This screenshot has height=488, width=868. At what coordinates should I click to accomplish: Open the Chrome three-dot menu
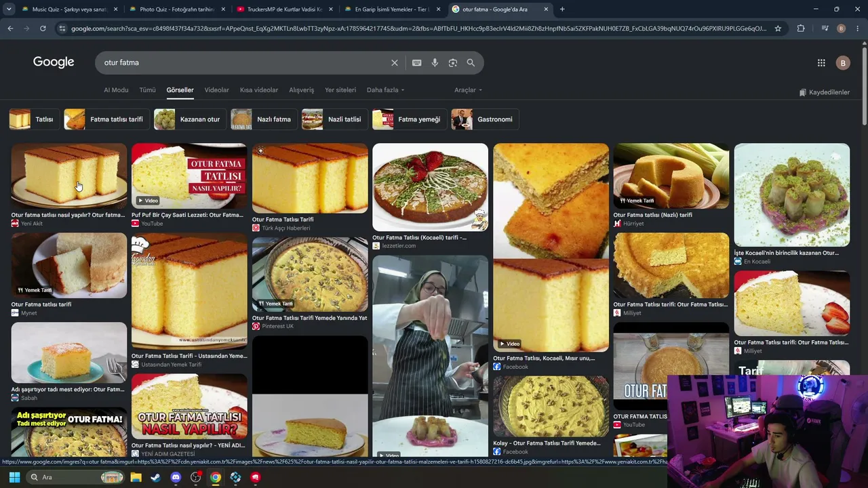click(858, 28)
